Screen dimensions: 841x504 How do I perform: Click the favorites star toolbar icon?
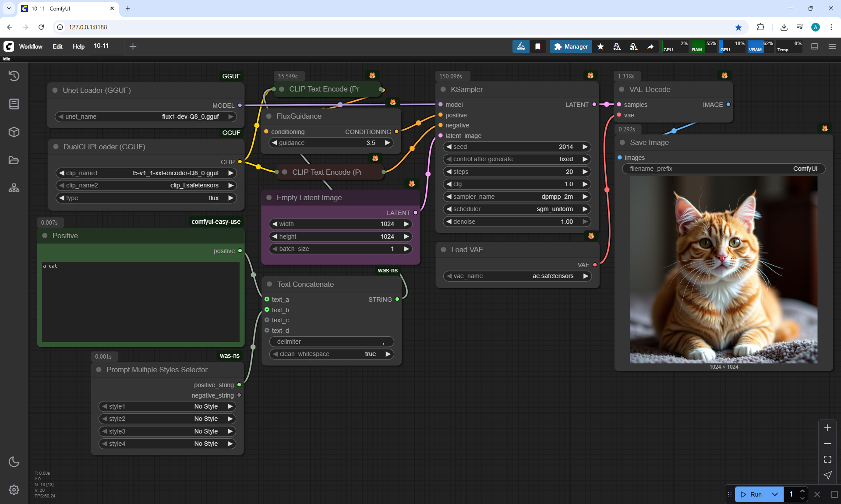click(x=601, y=46)
